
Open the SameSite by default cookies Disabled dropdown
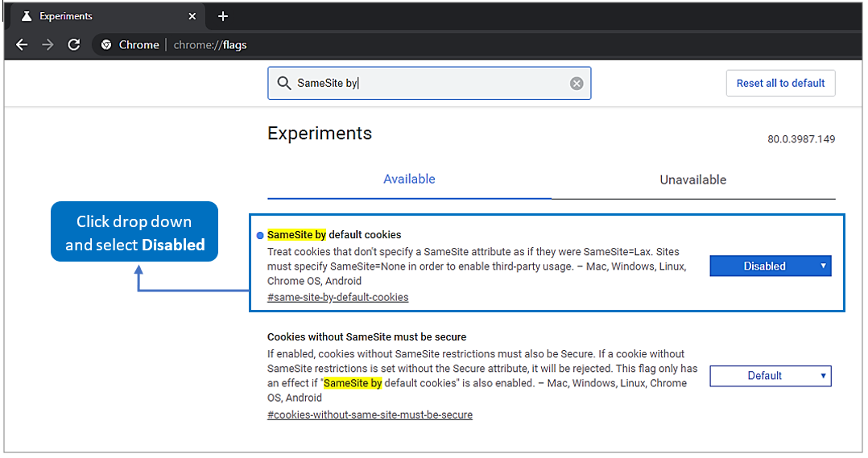tap(771, 266)
